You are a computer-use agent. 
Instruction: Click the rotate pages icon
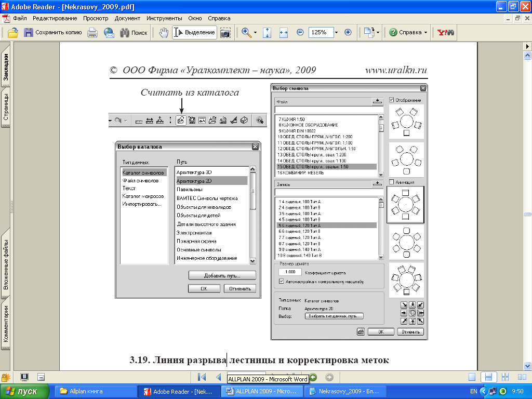click(x=369, y=33)
